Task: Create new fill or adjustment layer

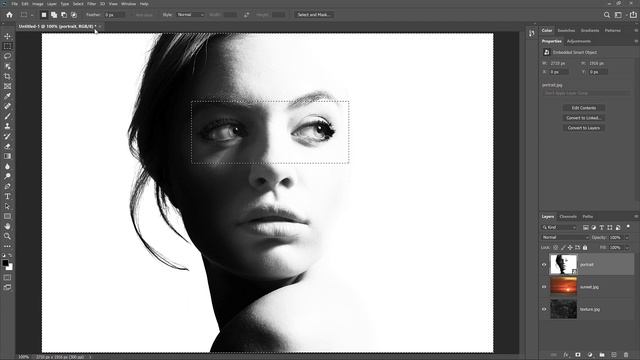Action: click(590, 355)
